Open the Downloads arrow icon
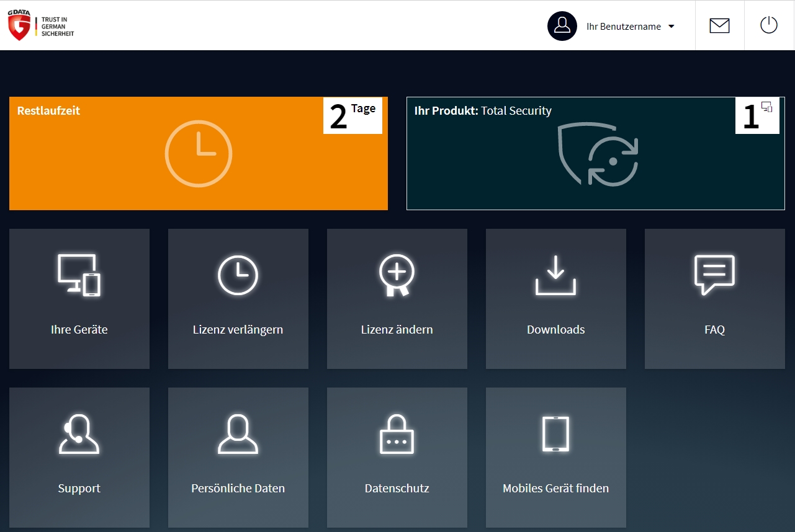The width and height of the screenshot is (795, 532). tap(555, 275)
